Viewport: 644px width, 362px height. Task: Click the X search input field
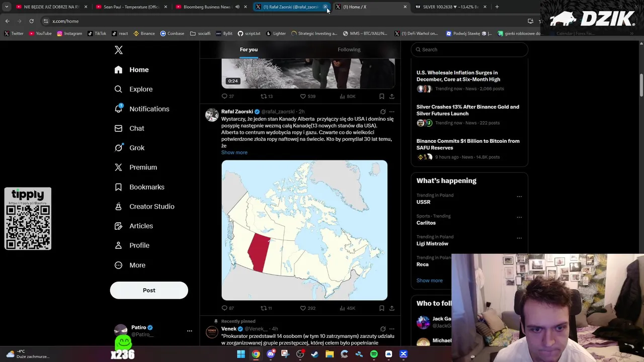(x=469, y=49)
